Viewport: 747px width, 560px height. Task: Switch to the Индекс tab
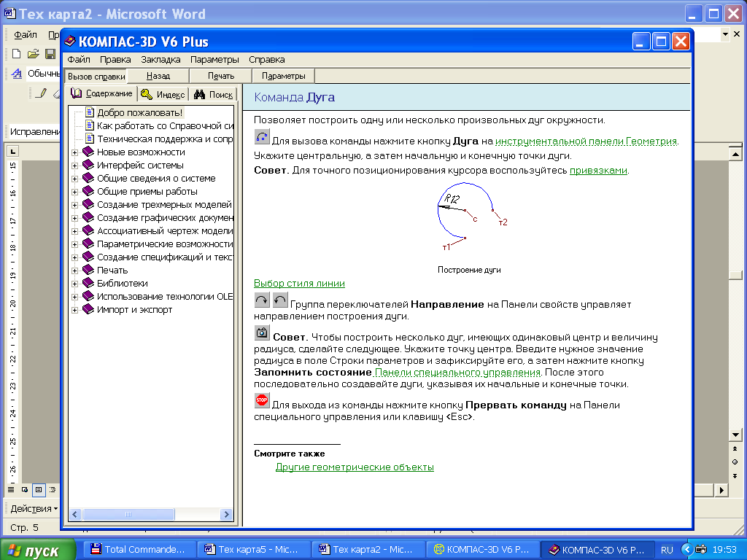tap(163, 94)
